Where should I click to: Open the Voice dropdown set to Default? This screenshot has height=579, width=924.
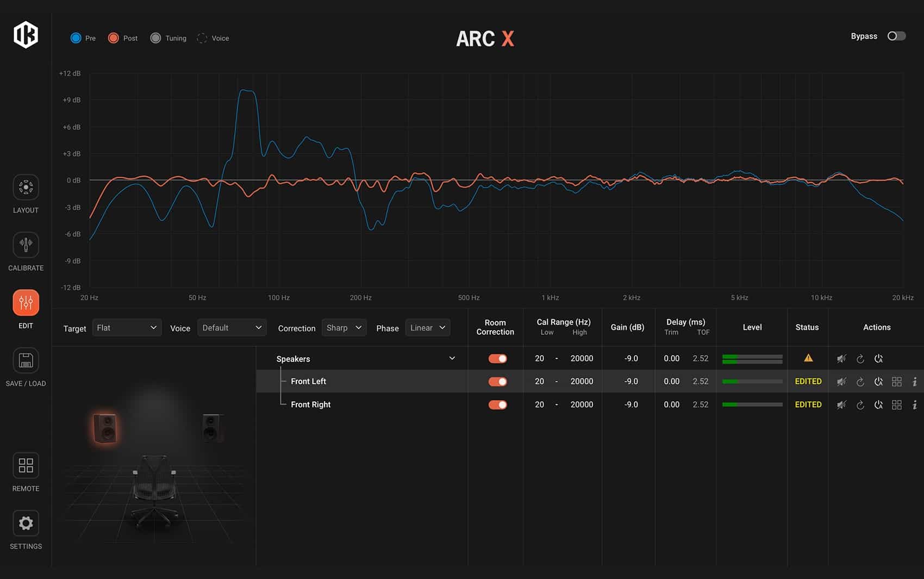[x=232, y=328]
